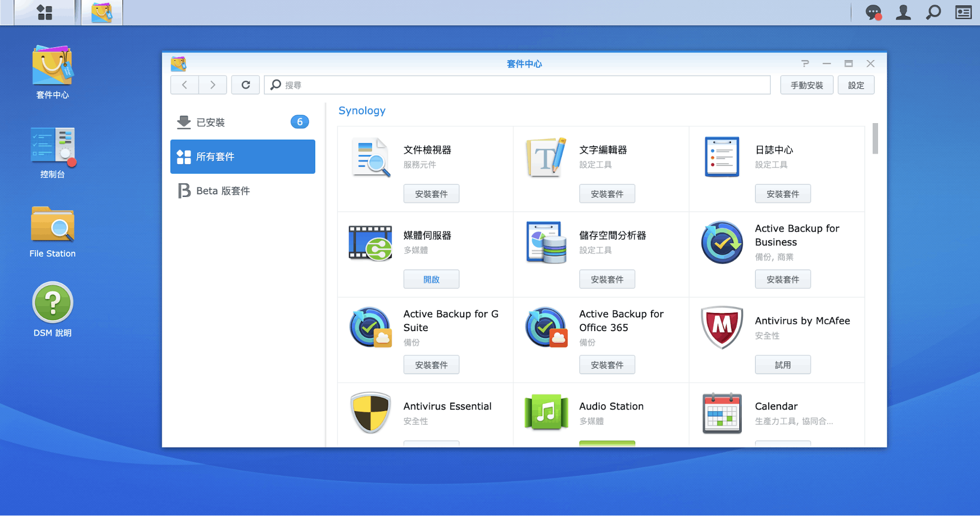Image resolution: width=980 pixels, height=516 pixels.
Task: Open Calendar package icon
Action: [x=722, y=413]
